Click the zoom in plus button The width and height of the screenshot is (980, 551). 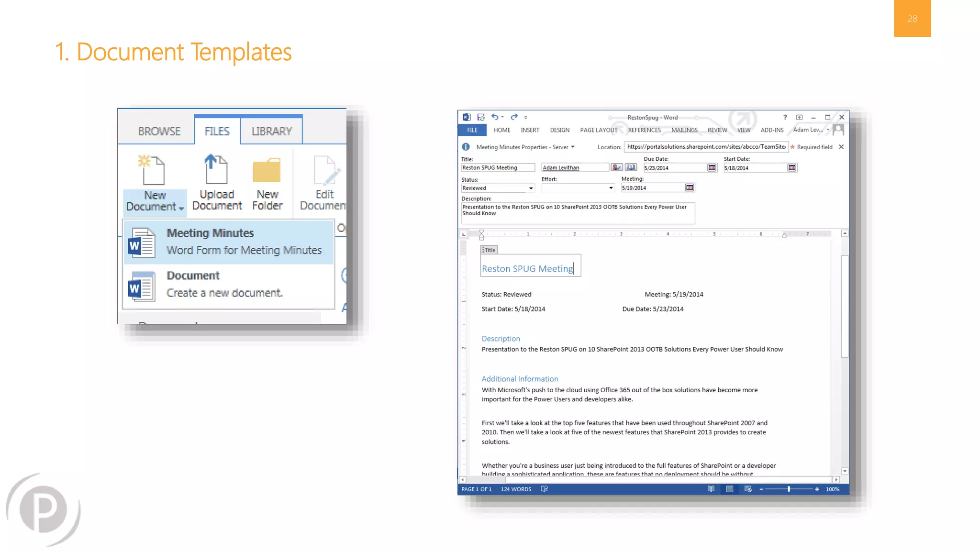click(817, 489)
